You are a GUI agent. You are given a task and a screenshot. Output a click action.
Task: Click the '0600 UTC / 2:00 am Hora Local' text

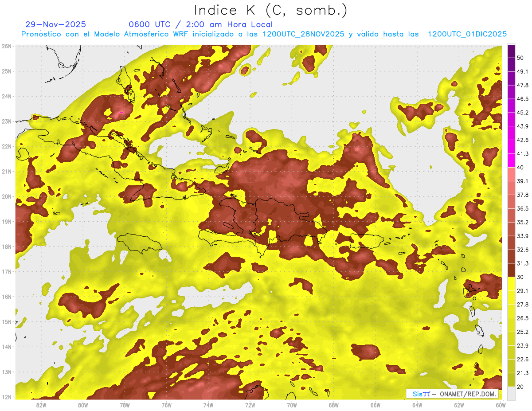click(200, 24)
